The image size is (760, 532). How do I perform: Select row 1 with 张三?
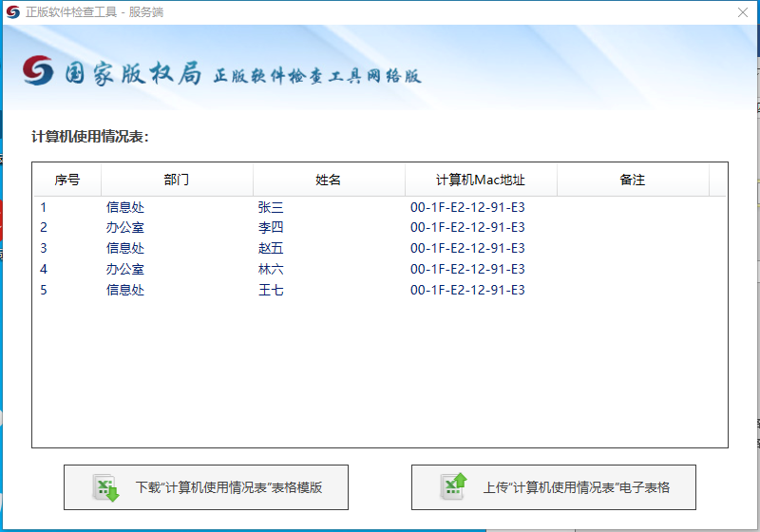tap(379, 207)
